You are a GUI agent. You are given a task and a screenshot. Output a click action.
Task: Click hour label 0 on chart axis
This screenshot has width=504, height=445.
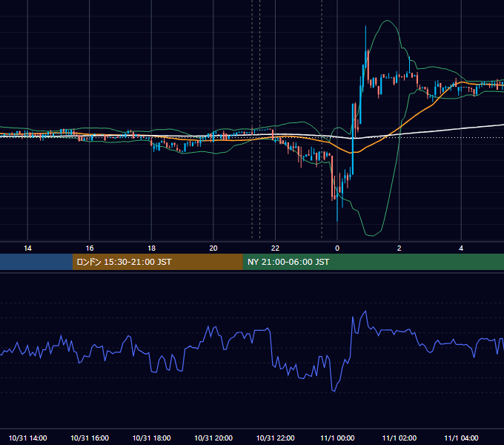(337, 248)
